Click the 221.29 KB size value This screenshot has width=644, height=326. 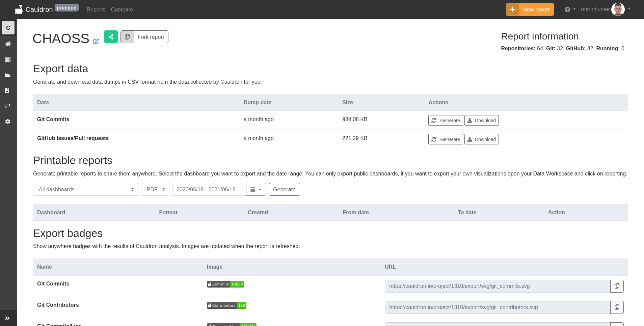tap(355, 138)
